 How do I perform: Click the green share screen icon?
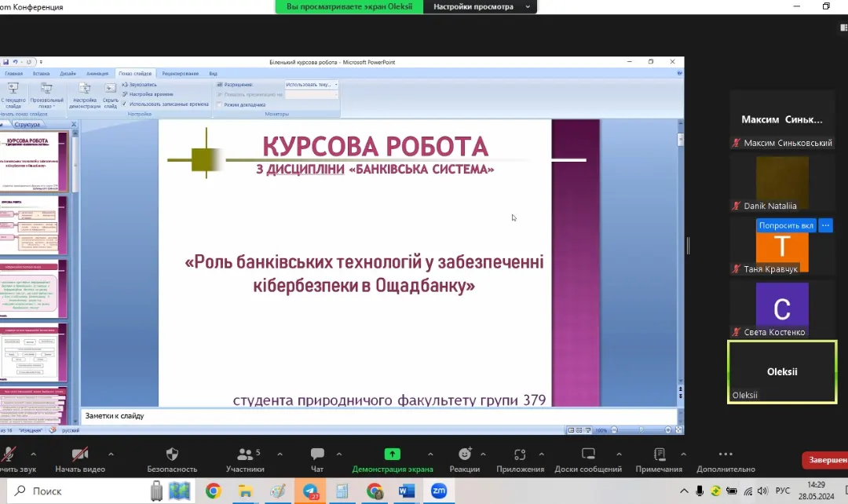(x=392, y=454)
